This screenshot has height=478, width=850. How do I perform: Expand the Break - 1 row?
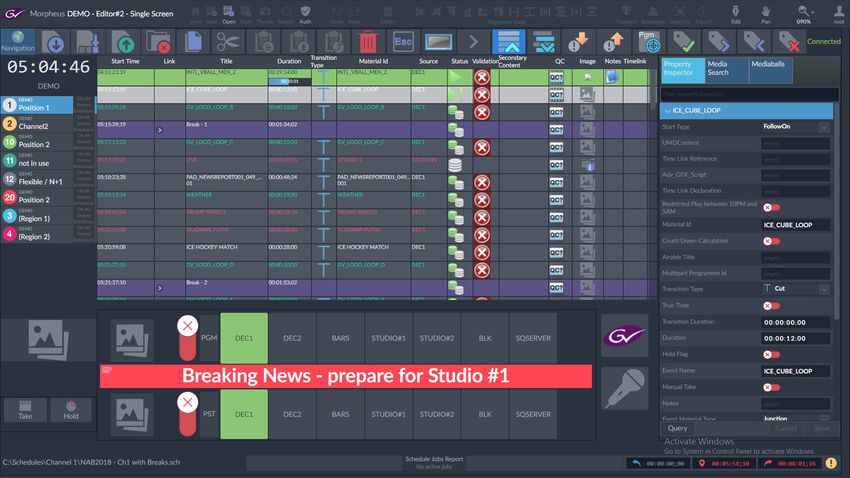159,130
